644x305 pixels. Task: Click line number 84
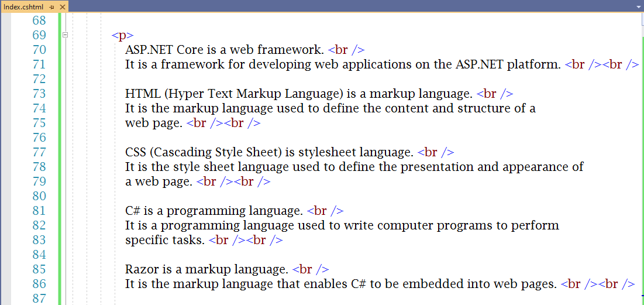pos(39,255)
